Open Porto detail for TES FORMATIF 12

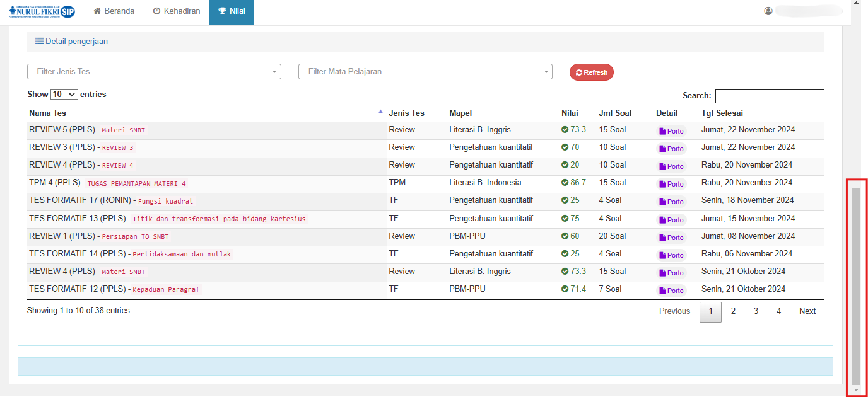pos(671,291)
